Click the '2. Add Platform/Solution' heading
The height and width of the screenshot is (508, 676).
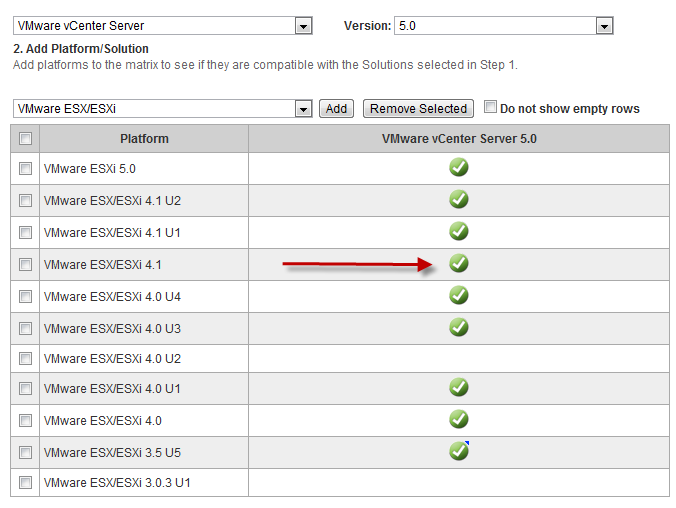tap(81, 49)
